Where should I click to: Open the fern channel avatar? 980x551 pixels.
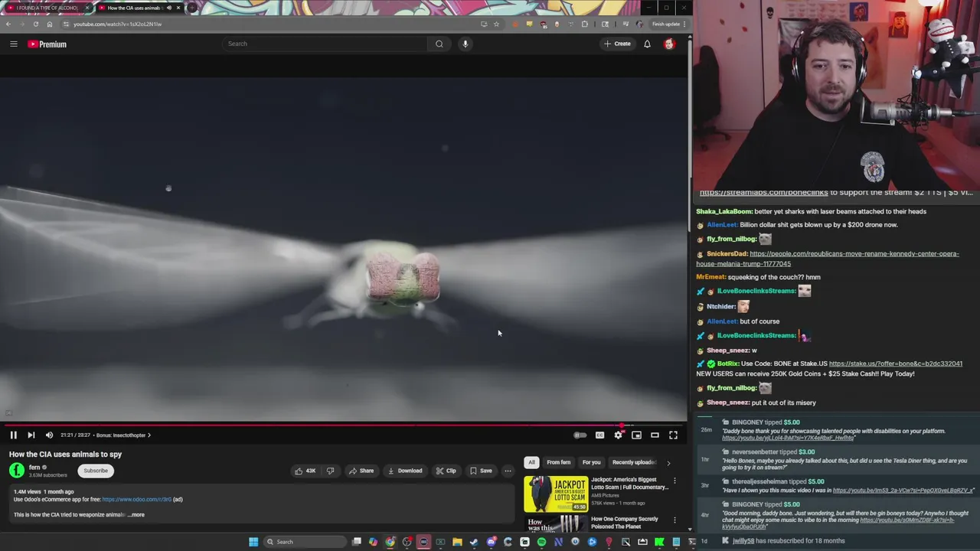click(x=17, y=471)
